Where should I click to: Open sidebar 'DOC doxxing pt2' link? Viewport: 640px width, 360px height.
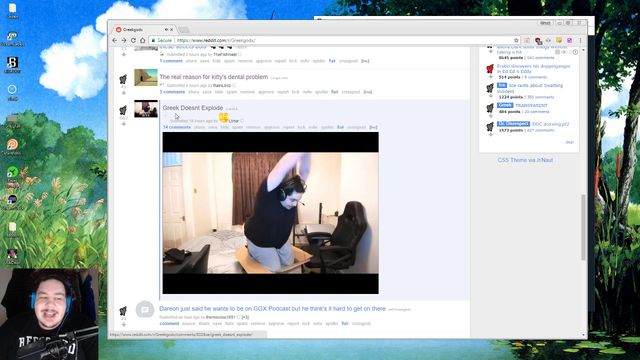[x=550, y=124]
